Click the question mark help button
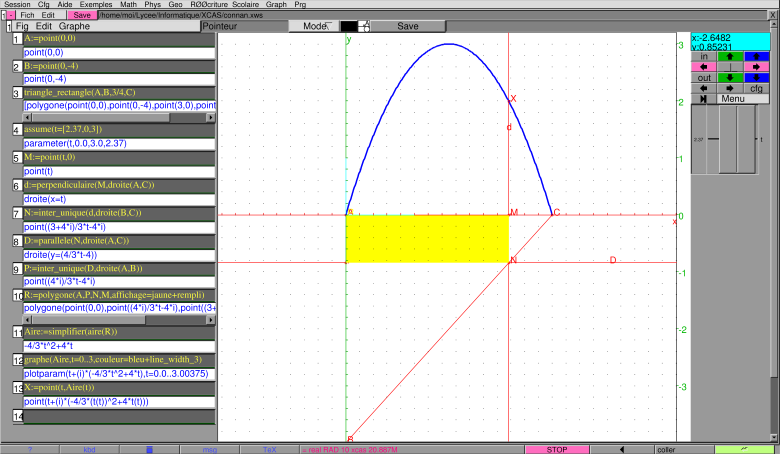Viewport: 780px width, 454px height. click(x=30, y=450)
